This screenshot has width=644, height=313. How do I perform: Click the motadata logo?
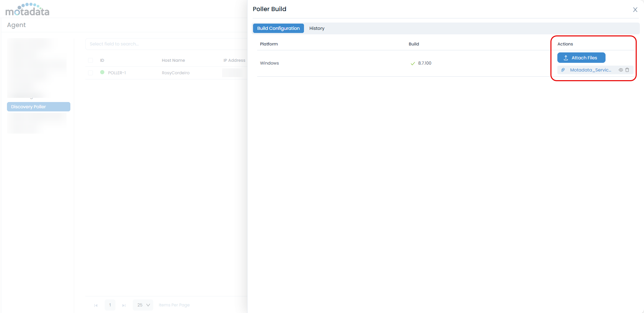[x=27, y=10]
